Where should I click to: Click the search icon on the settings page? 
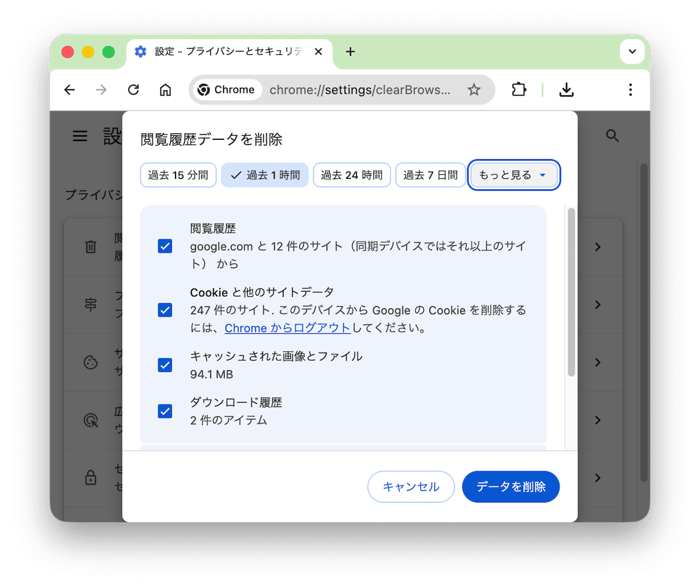pyautogui.click(x=612, y=136)
